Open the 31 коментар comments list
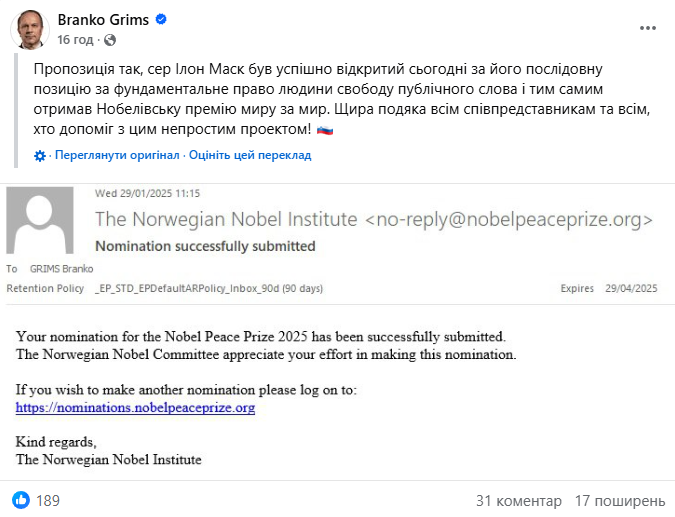The image size is (675, 517). [x=519, y=501]
